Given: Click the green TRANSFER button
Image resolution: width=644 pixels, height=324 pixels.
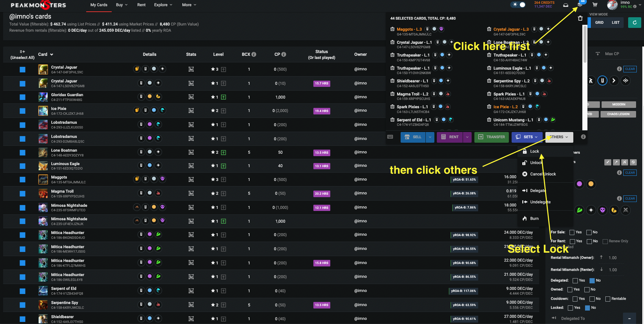Looking at the screenshot, I should (492, 137).
